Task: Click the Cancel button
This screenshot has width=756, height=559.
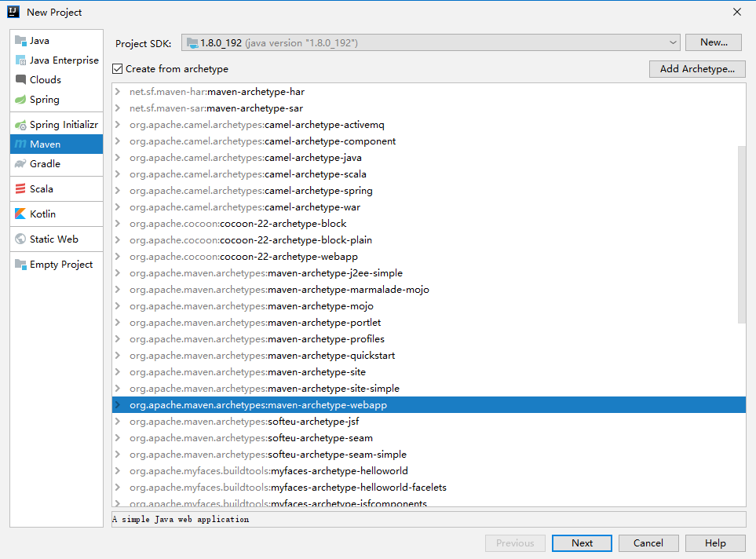Action: [x=648, y=543]
